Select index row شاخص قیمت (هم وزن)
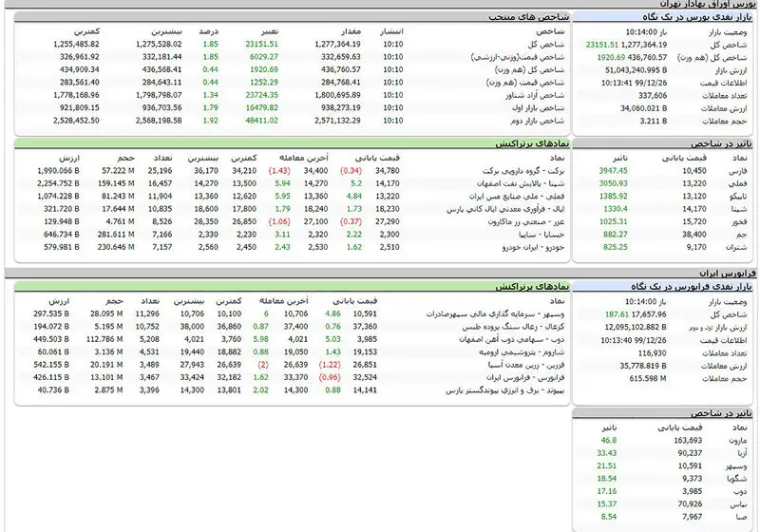760x532 pixels. [x=292, y=83]
